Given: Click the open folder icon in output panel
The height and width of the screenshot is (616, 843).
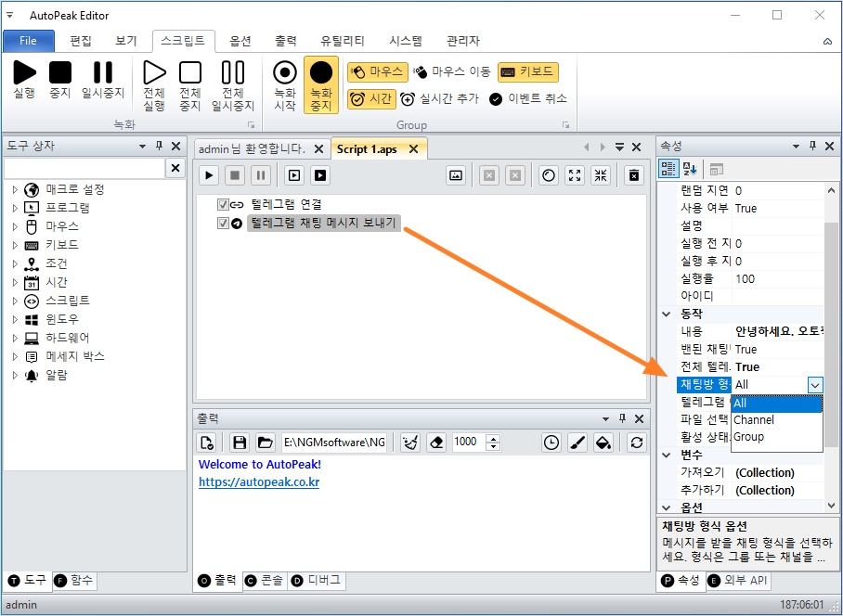Looking at the screenshot, I should tap(265, 443).
